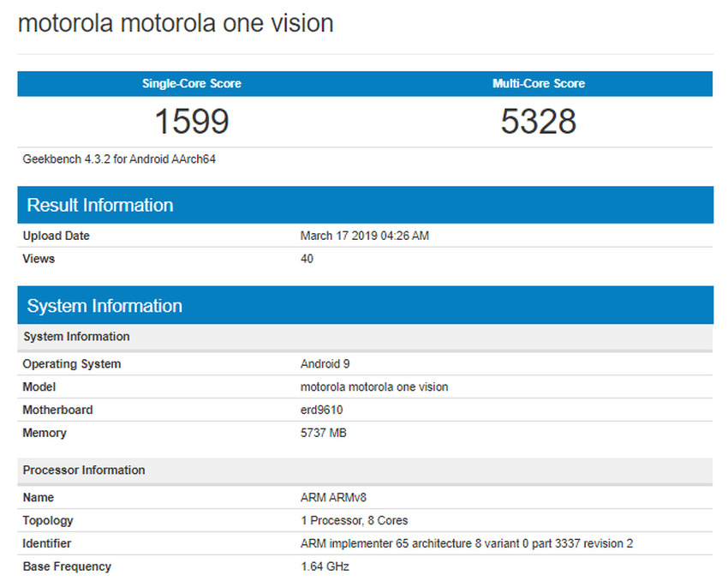Select the upload date March 17 2019 value
Viewport: 728px width, 587px height.
pos(364,236)
